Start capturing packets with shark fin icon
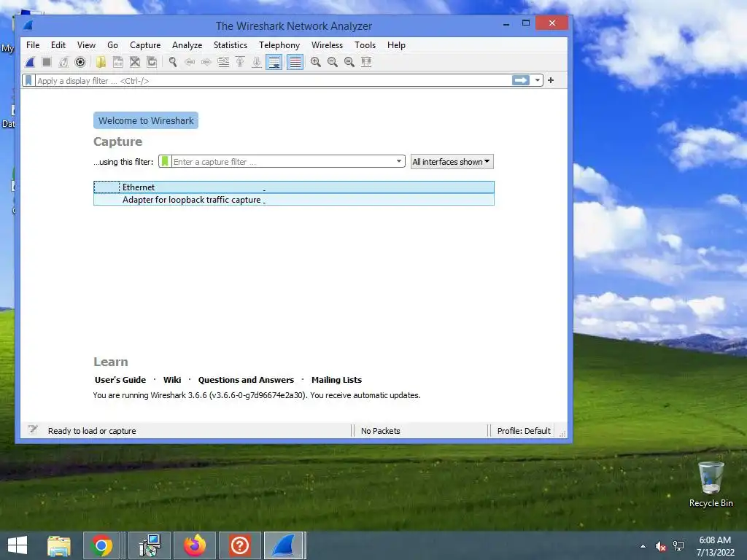Screen dimensions: 747x560 [30, 62]
